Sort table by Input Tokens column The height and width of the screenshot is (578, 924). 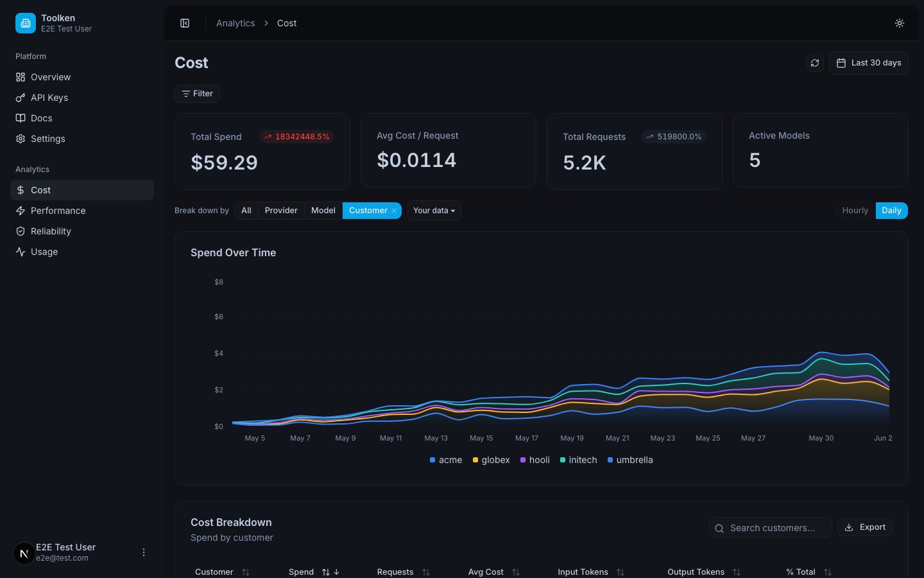pyautogui.click(x=591, y=572)
